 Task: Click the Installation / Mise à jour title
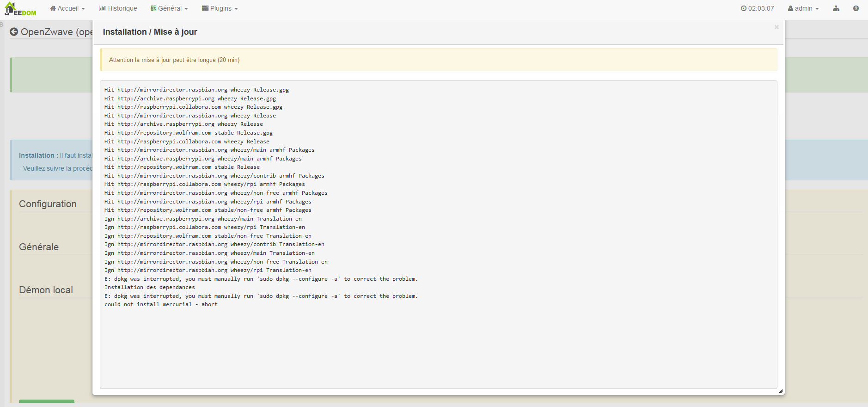tap(150, 32)
